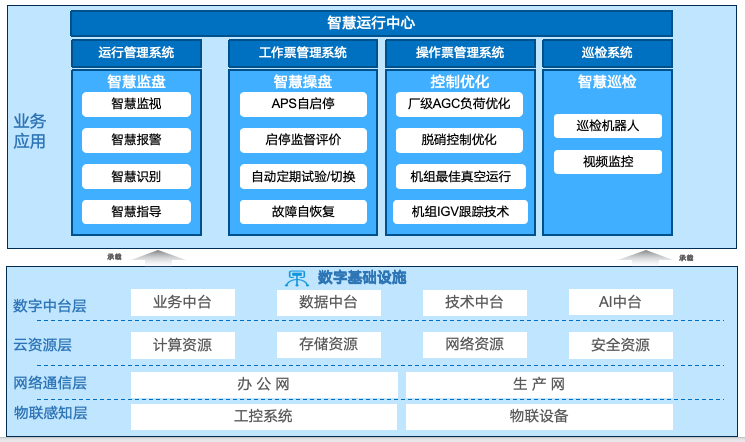Pick the 自动定期试验/切换 box

(303, 176)
